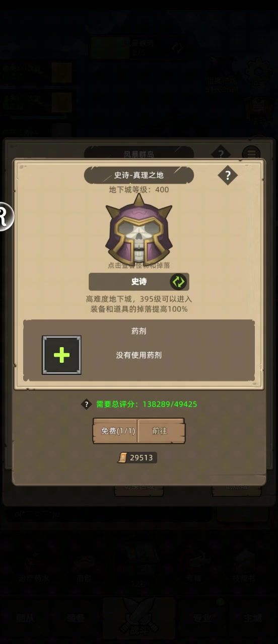Toggle the dimmed swap arrows near 2/5
Screen dimensions: 278x644
click(177, 48)
